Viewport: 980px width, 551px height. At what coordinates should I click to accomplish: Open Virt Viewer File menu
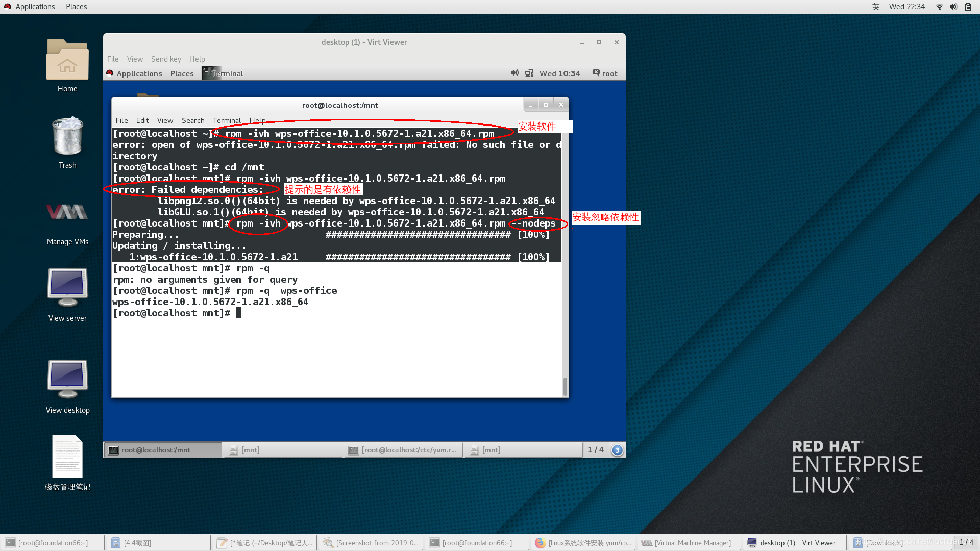pyautogui.click(x=113, y=59)
